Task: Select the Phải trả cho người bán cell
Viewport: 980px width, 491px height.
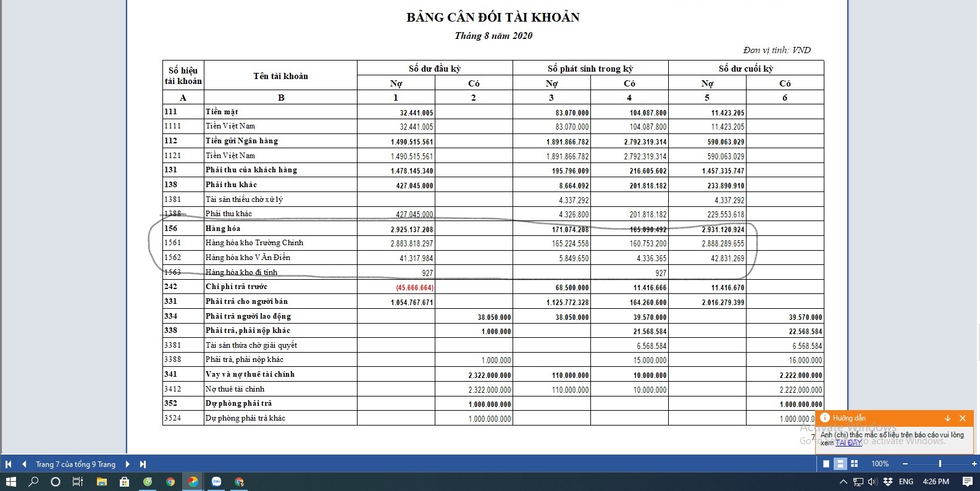Action: click(x=280, y=301)
